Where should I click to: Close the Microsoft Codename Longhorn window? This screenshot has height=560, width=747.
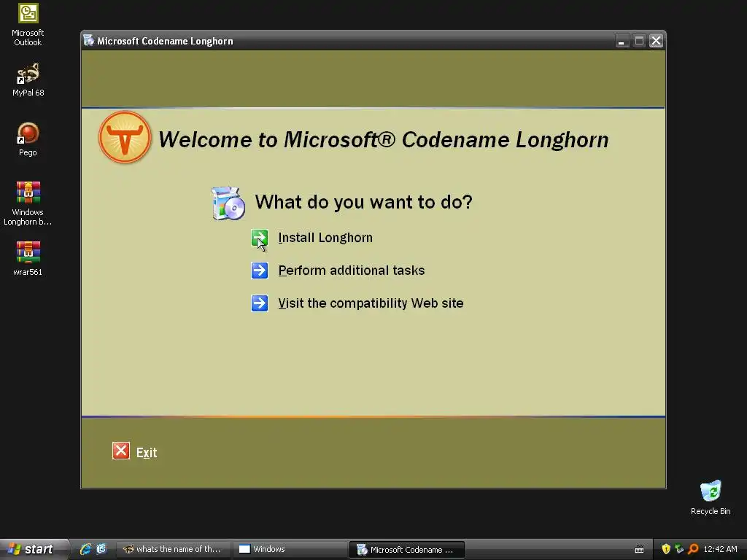[656, 41]
